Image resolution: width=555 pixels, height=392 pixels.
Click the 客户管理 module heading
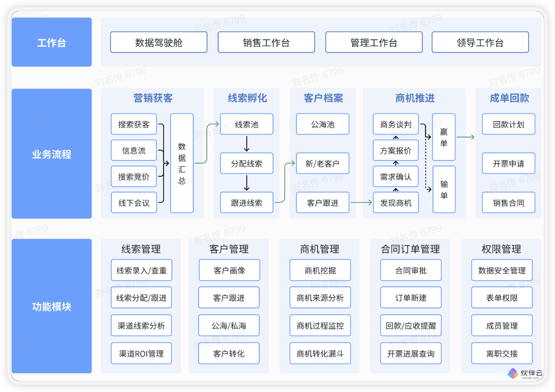click(x=229, y=249)
